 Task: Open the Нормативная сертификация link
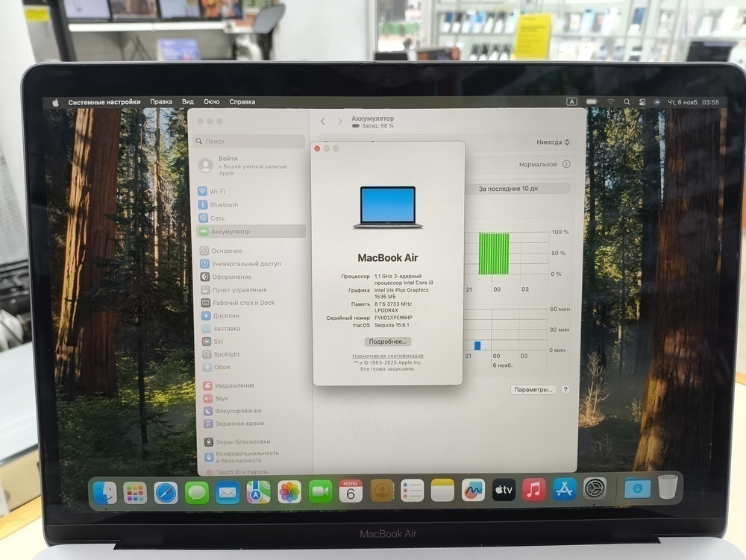pyautogui.click(x=388, y=356)
